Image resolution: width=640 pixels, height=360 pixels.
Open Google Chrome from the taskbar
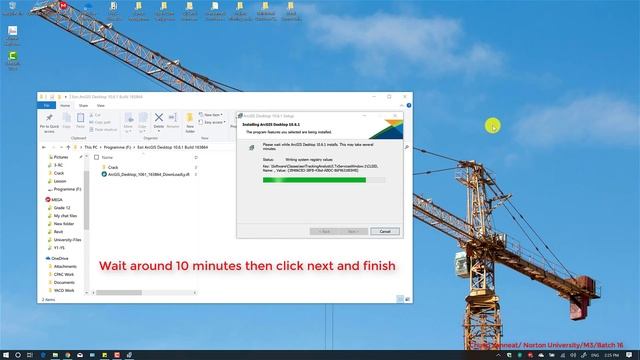(68, 355)
